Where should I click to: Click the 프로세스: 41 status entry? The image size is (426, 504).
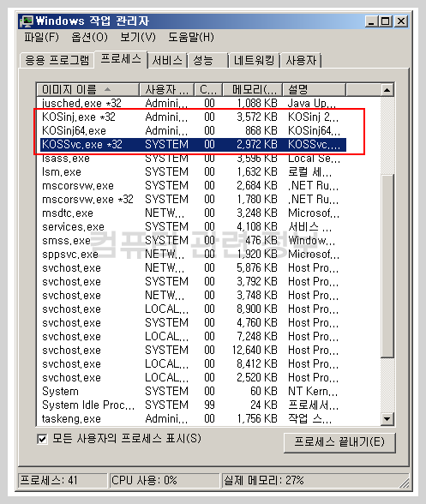(63, 481)
